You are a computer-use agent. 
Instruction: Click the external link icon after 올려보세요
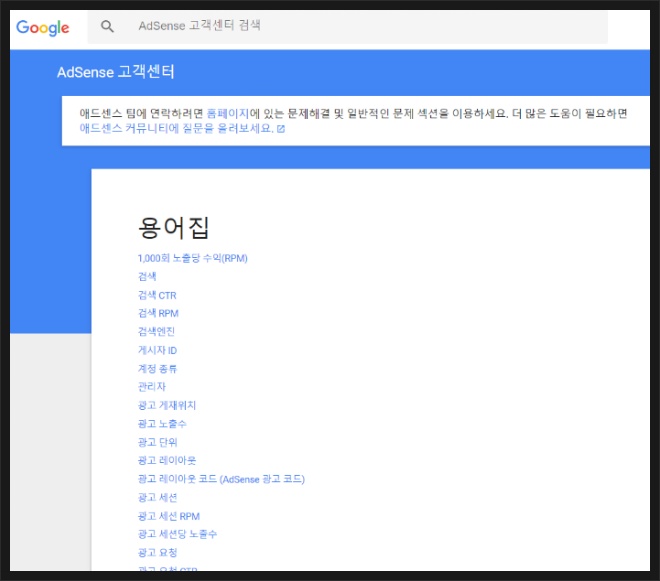click(281, 129)
